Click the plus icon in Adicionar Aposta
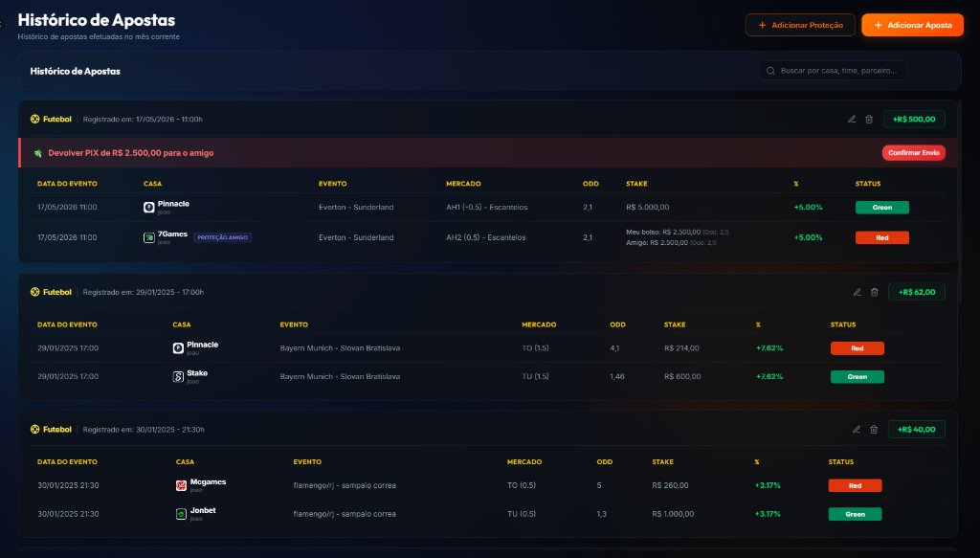 (x=879, y=25)
